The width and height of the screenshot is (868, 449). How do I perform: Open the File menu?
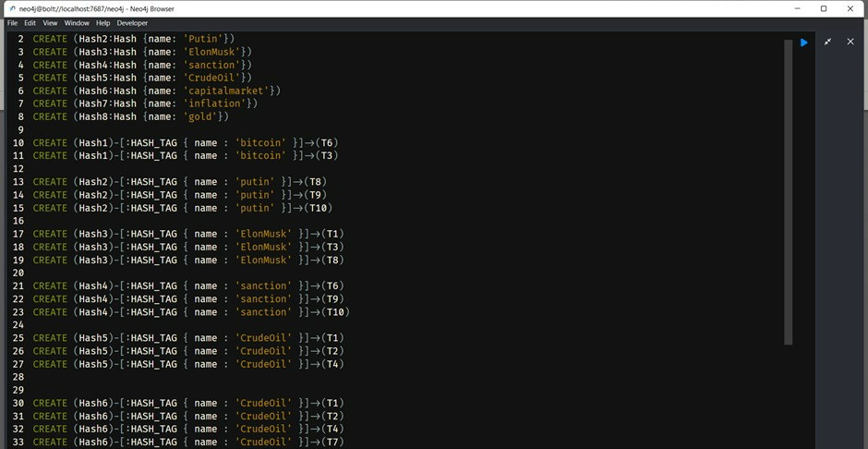12,23
